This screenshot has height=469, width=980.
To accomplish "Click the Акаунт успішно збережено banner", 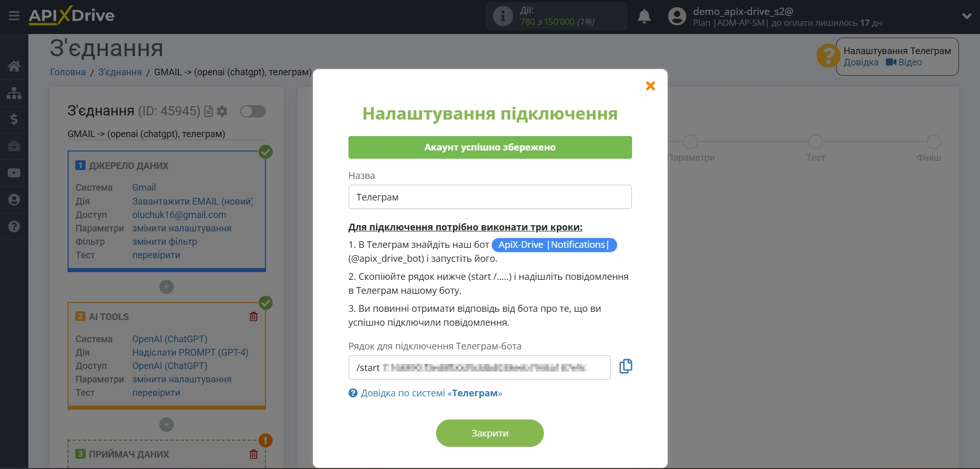I will [490, 147].
